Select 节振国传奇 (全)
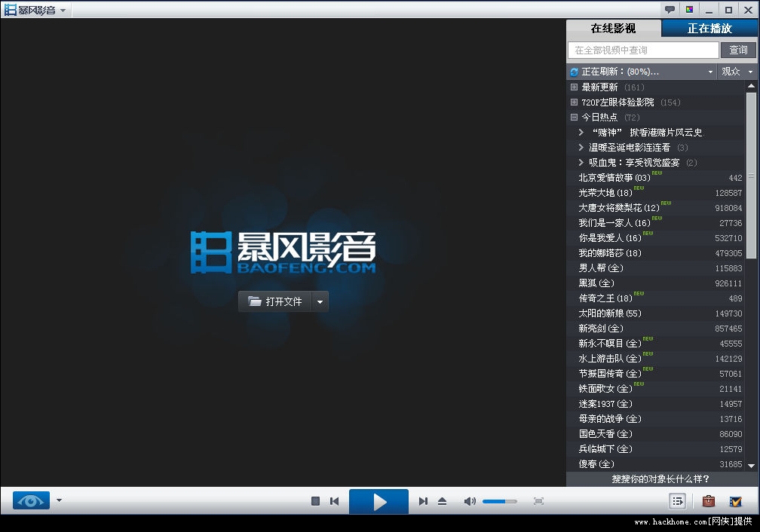The image size is (760, 532). (x=655, y=374)
